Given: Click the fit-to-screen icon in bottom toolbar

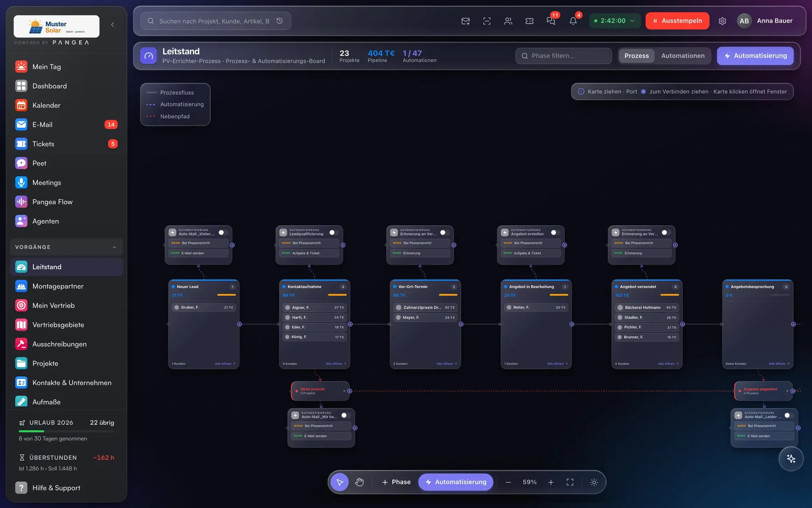Looking at the screenshot, I should click(570, 482).
